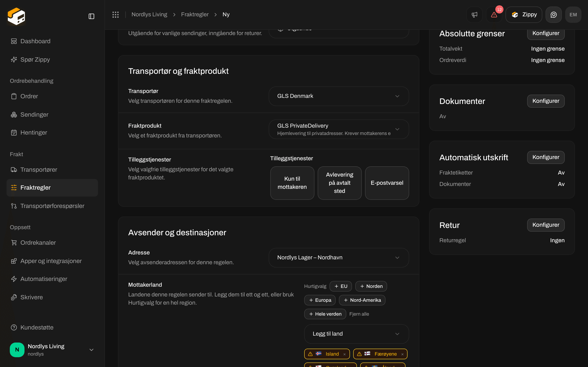Open the Transportør GLS Denmark dropdown

click(x=339, y=96)
